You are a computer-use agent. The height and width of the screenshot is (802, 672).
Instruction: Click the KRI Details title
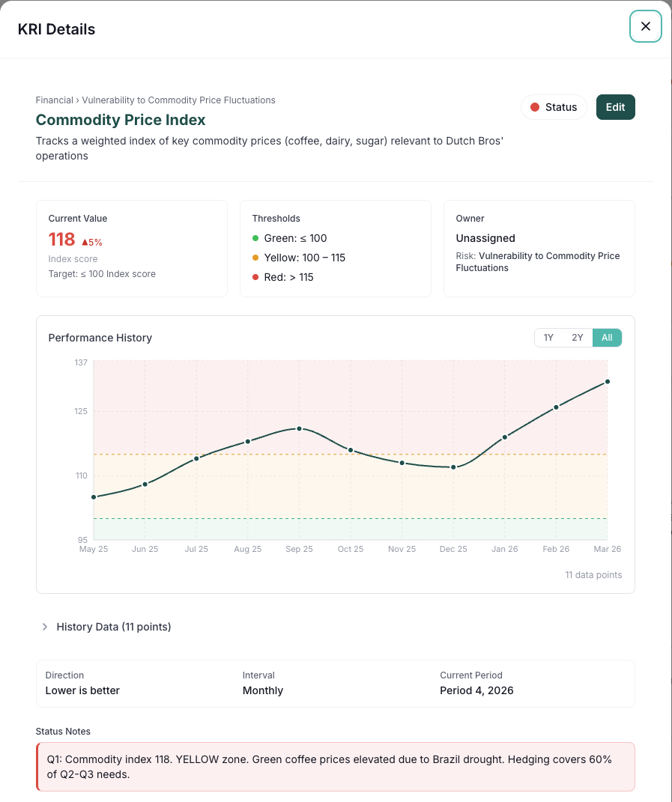pyautogui.click(x=56, y=29)
